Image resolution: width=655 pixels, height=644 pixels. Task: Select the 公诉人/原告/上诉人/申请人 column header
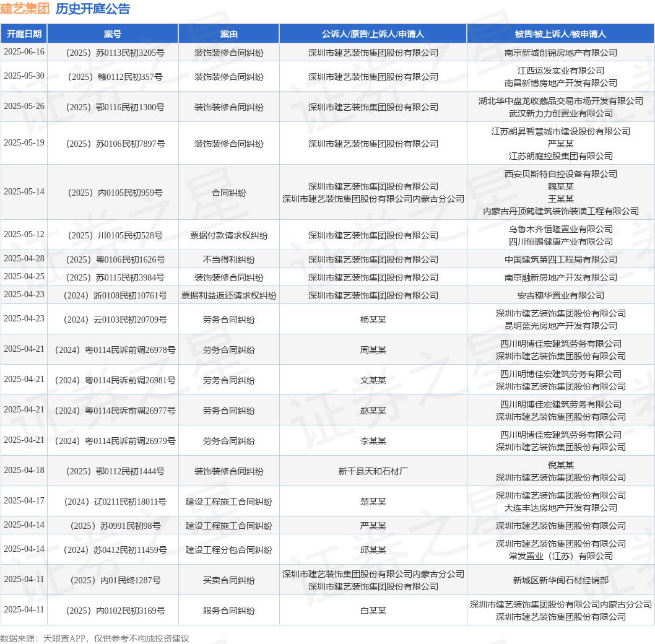pyautogui.click(x=373, y=34)
